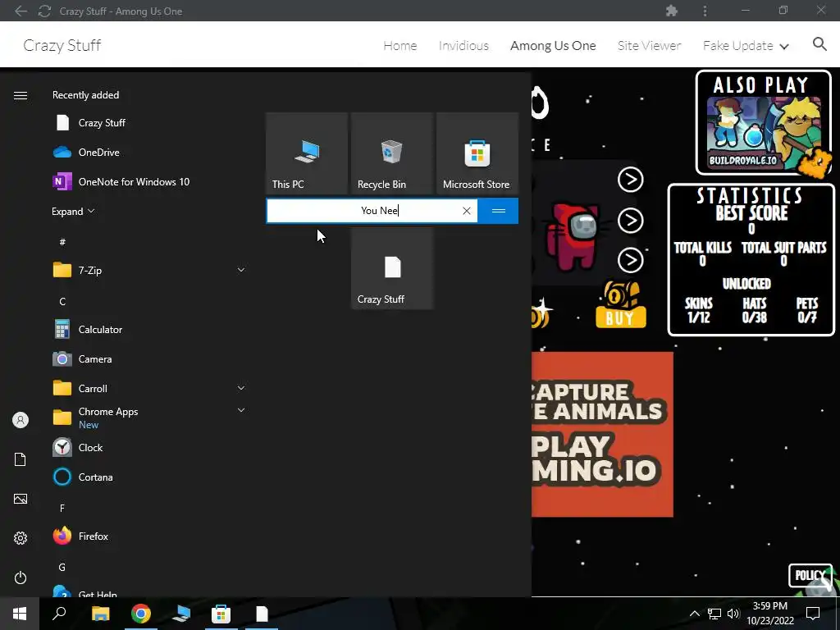840x630 pixels.
Task: Click the Power icon in Start
Action: (21, 577)
